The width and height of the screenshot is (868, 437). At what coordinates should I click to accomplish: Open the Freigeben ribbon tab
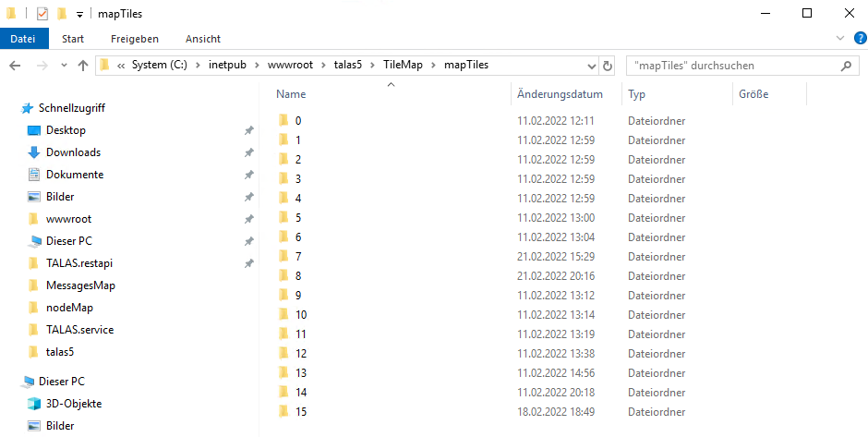click(134, 39)
